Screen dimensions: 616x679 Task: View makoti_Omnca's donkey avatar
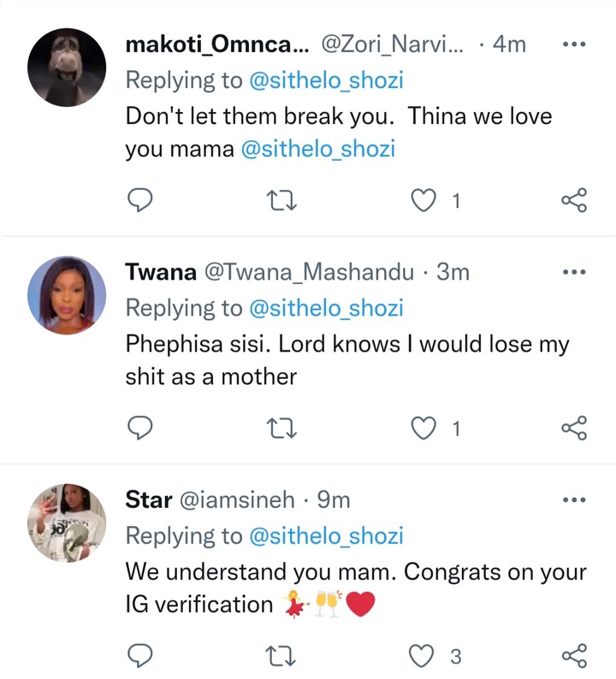(67, 68)
